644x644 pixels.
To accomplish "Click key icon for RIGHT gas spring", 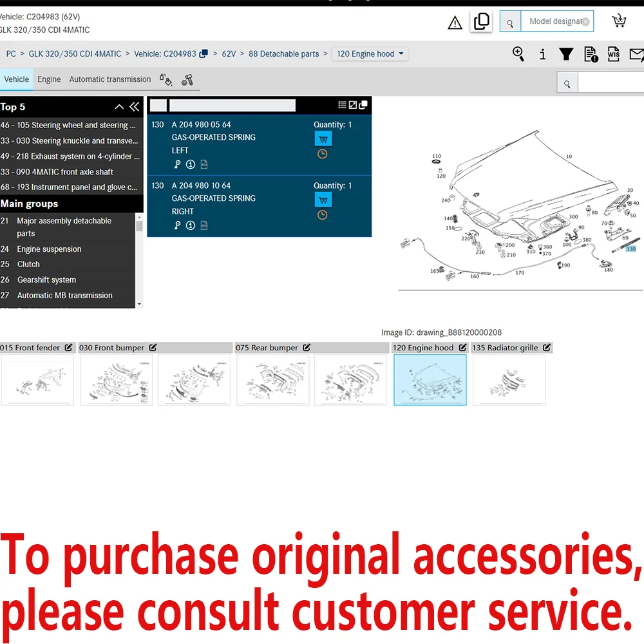I will tap(177, 225).
